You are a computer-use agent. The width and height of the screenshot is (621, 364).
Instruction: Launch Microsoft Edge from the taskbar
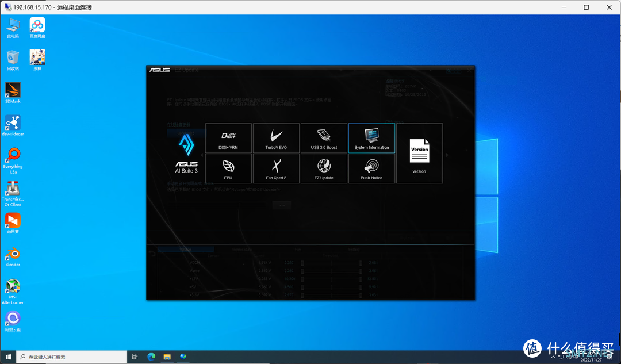point(151,357)
